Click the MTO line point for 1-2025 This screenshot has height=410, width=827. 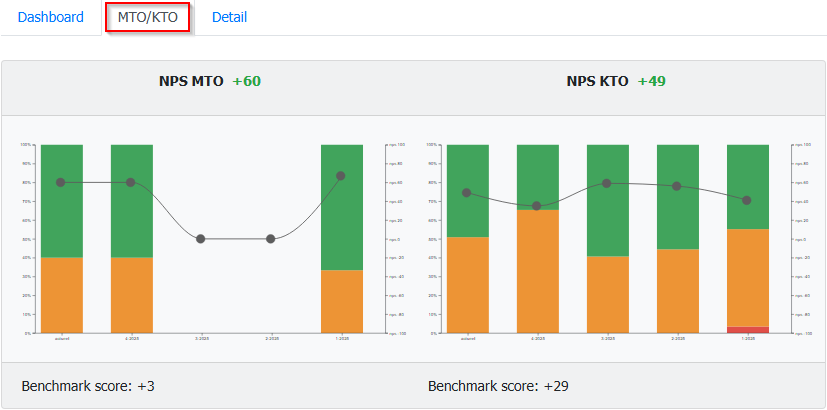click(341, 176)
